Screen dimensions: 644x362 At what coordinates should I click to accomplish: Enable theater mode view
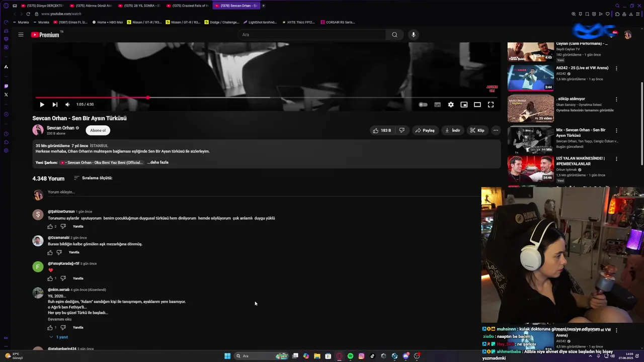click(x=477, y=105)
